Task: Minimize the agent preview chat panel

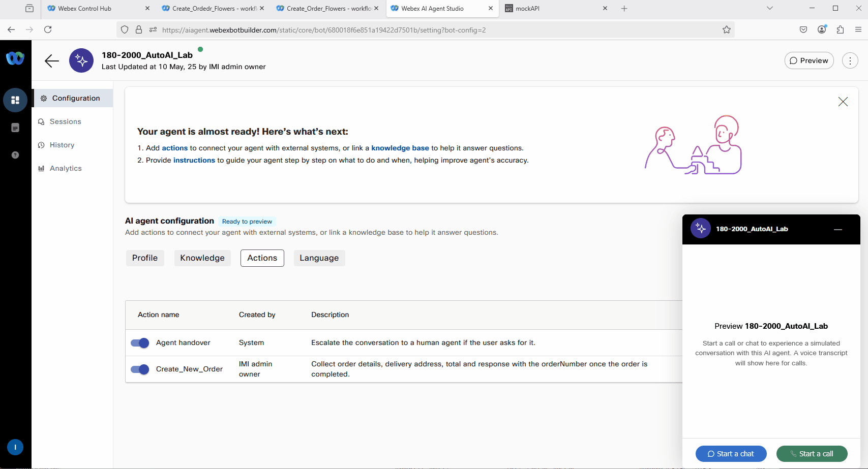Action: click(837, 230)
